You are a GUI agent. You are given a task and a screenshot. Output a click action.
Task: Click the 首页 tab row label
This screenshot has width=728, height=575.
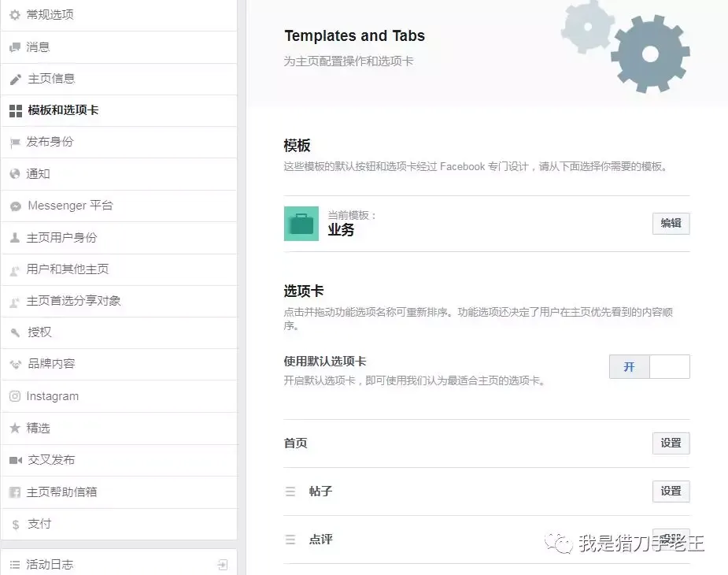click(296, 443)
